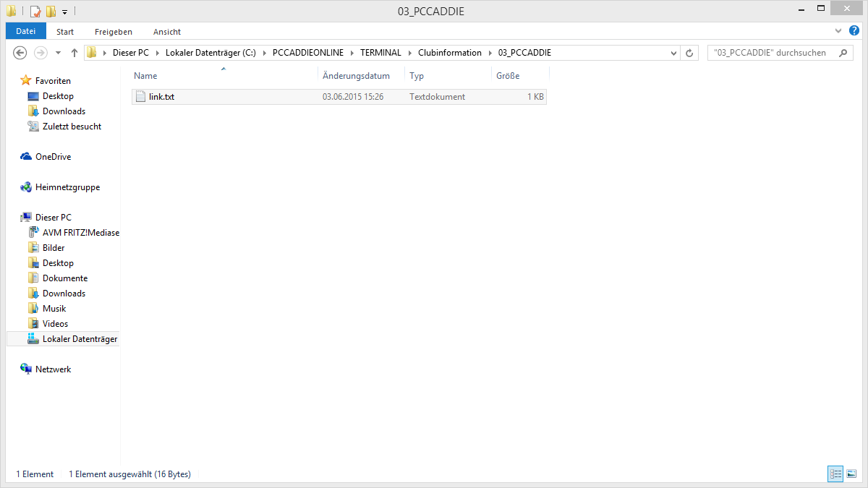Expand the chevron after PCCADDIEONLINE in path
Screen dimensions: 868x488
point(352,53)
